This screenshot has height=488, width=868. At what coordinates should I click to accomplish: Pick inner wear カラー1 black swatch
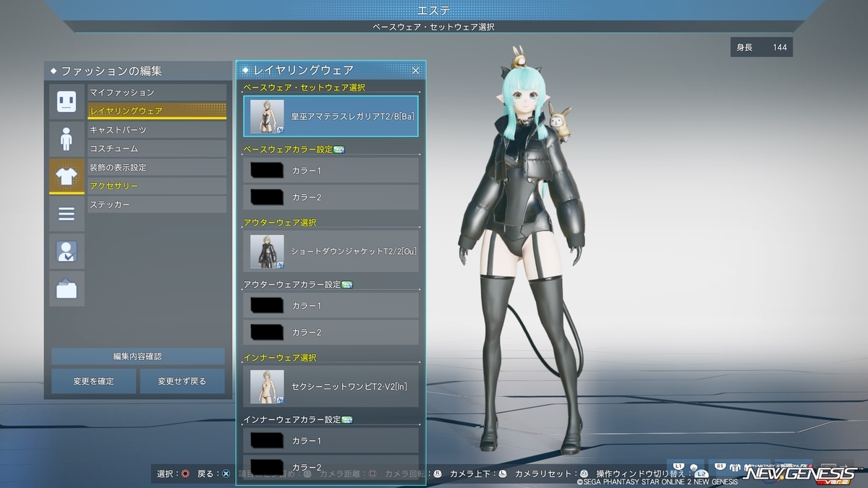point(266,441)
